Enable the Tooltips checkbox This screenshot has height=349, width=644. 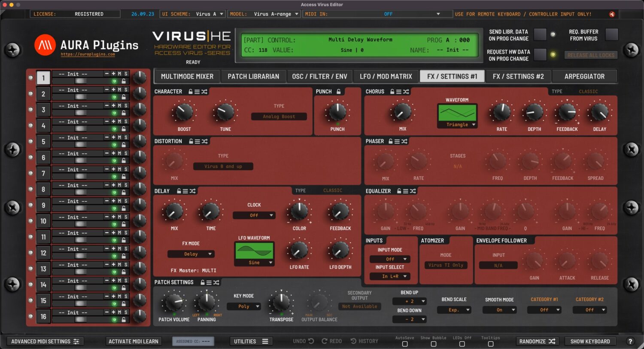(491, 344)
